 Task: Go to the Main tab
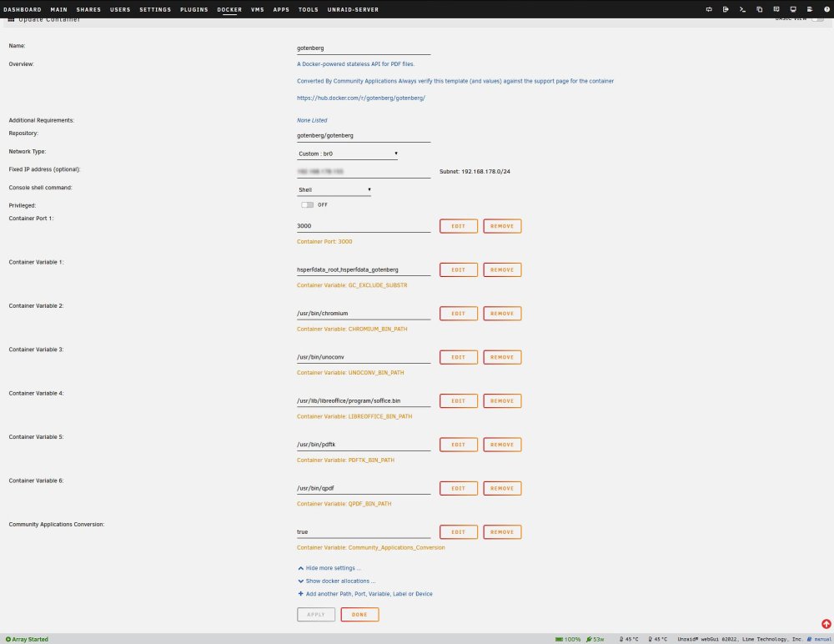point(59,9)
